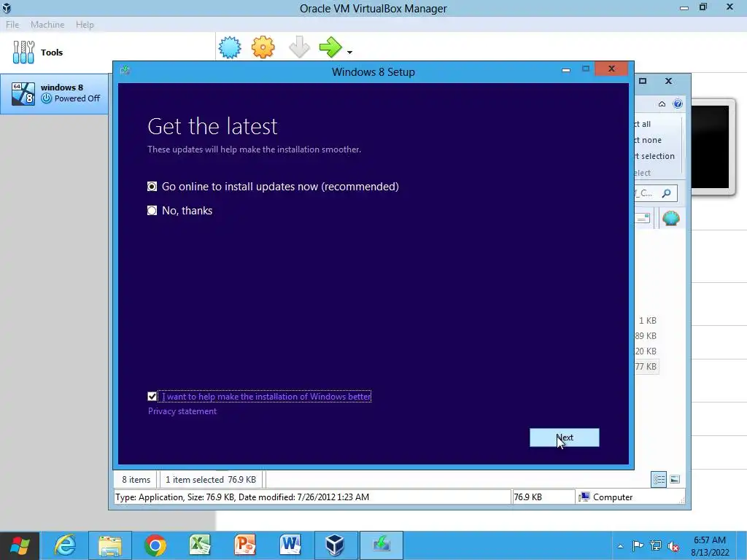The width and height of the screenshot is (747, 560).
Task: Switch to VirtualBox taskbar icon
Action: [x=335, y=545]
